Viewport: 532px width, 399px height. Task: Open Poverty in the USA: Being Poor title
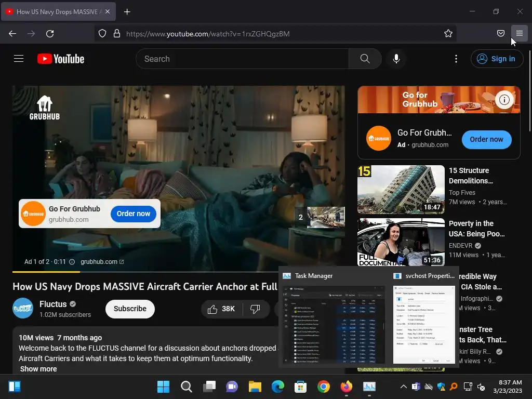point(477,229)
